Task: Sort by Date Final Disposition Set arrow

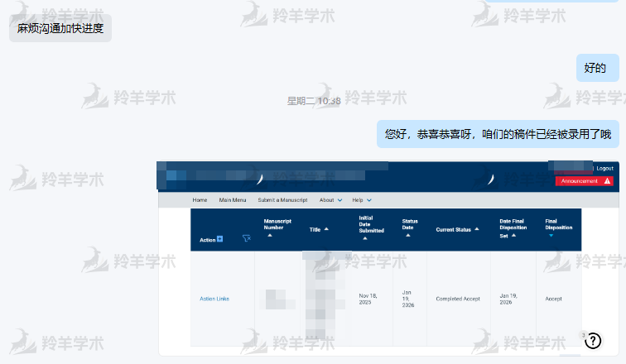Action: point(513,235)
